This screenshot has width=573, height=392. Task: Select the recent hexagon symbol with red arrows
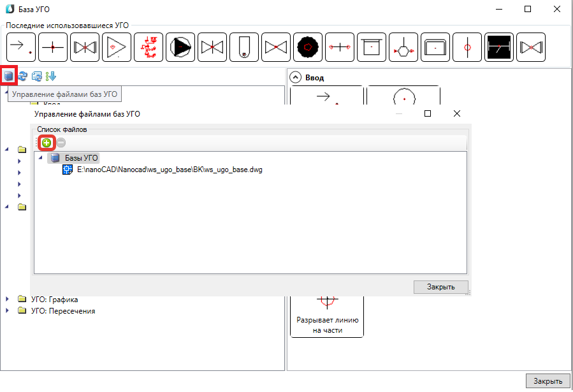click(x=403, y=47)
